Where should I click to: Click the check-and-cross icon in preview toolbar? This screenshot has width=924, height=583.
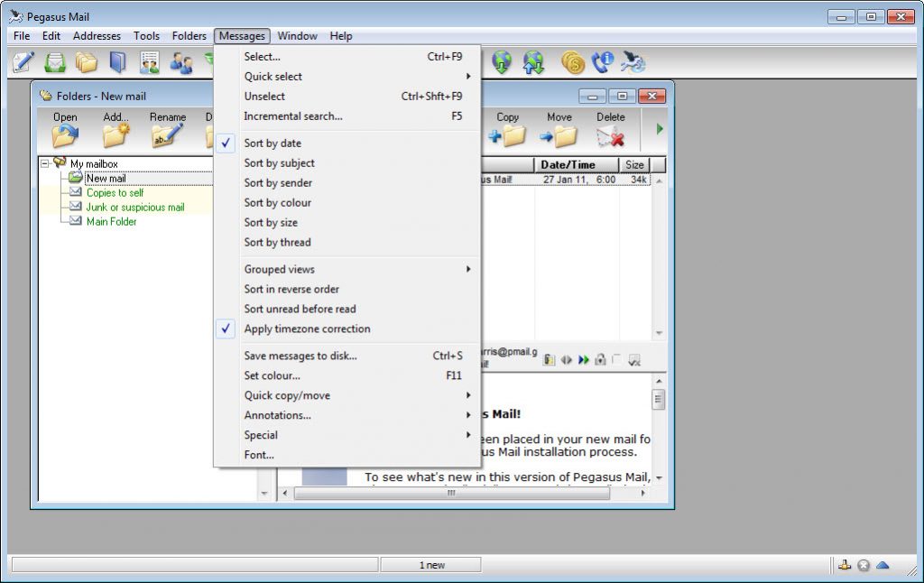coord(634,360)
